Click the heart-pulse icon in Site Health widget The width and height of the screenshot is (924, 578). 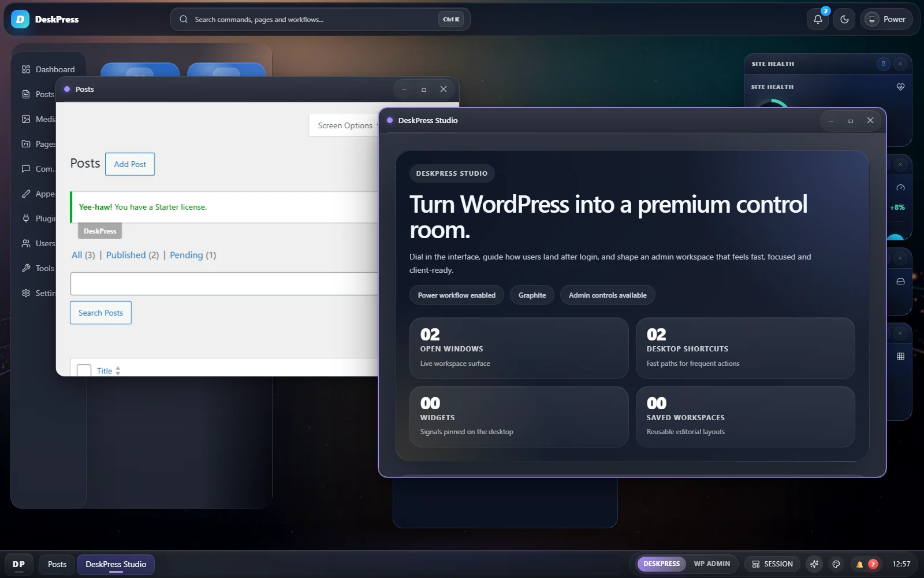click(900, 87)
